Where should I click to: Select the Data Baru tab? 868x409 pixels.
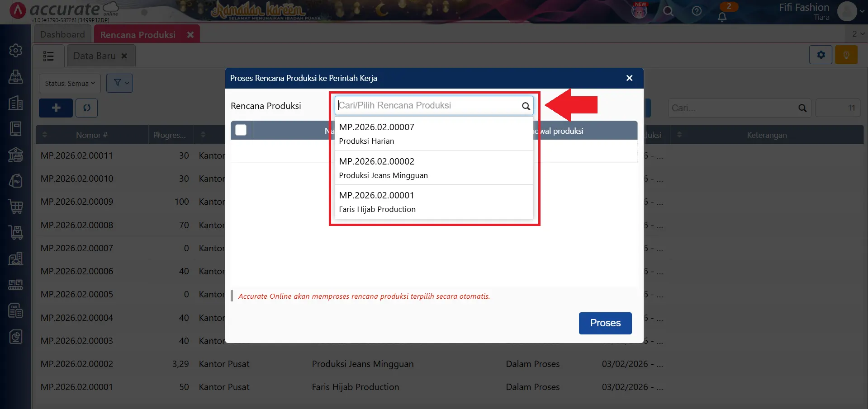(95, 56)
